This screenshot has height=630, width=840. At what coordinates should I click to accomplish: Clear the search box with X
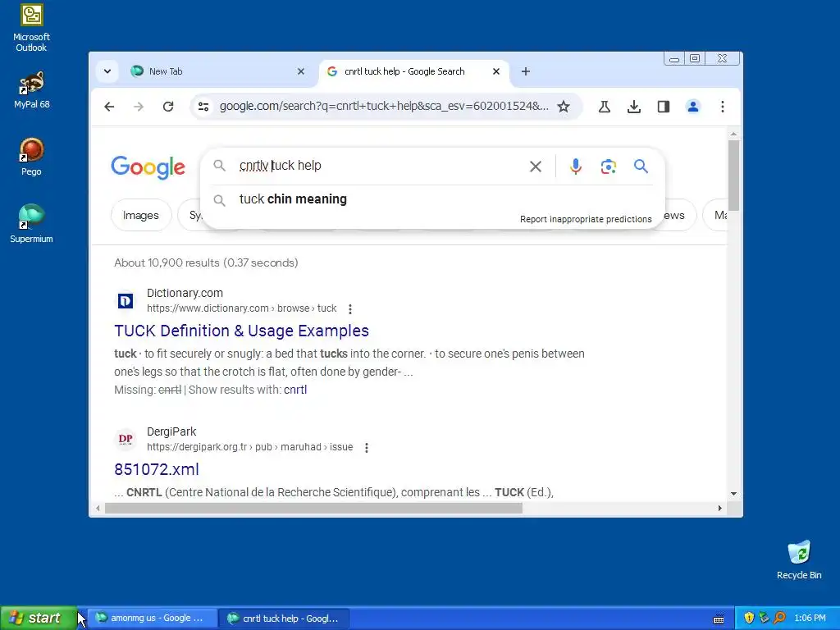click(x=535, y=167)
